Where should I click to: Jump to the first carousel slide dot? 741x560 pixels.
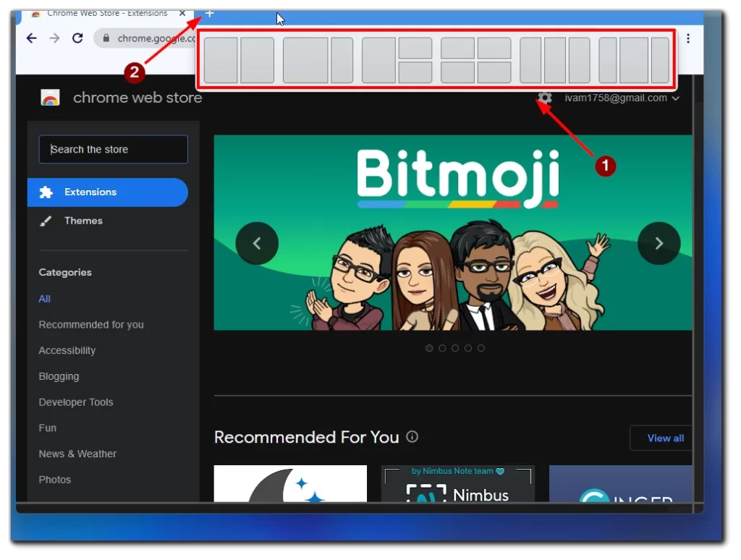click(x=429, y=348)
